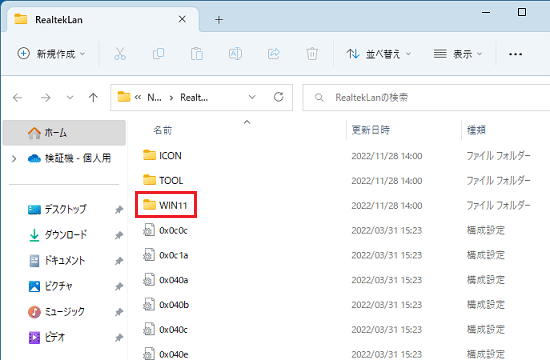
Task: Open ビデオ in the sidebar
Action: (x=47, y=338)
